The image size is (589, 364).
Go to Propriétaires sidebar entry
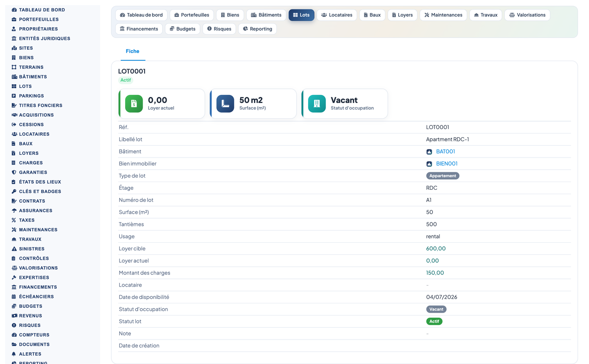[x=35, y=29]
